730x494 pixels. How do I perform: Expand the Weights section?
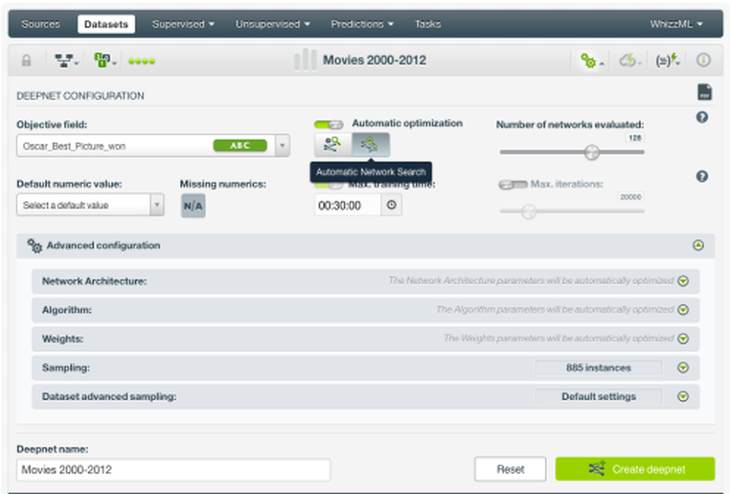click(683, 339)
